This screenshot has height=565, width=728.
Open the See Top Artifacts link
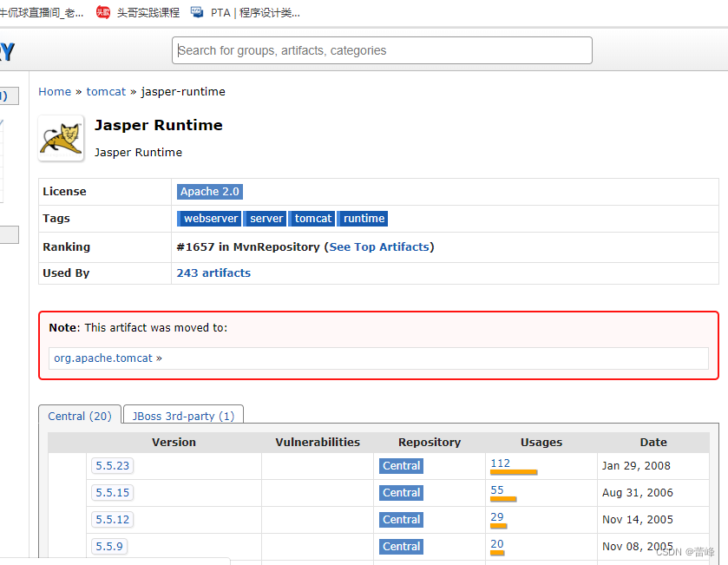click(x=379, y=247)
